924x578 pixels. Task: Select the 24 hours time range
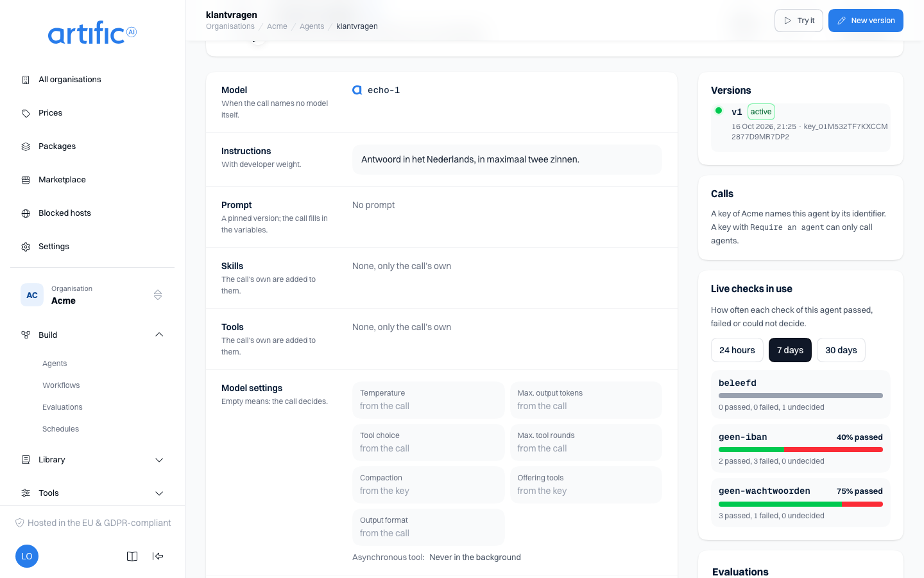click(x=737, y=350)
